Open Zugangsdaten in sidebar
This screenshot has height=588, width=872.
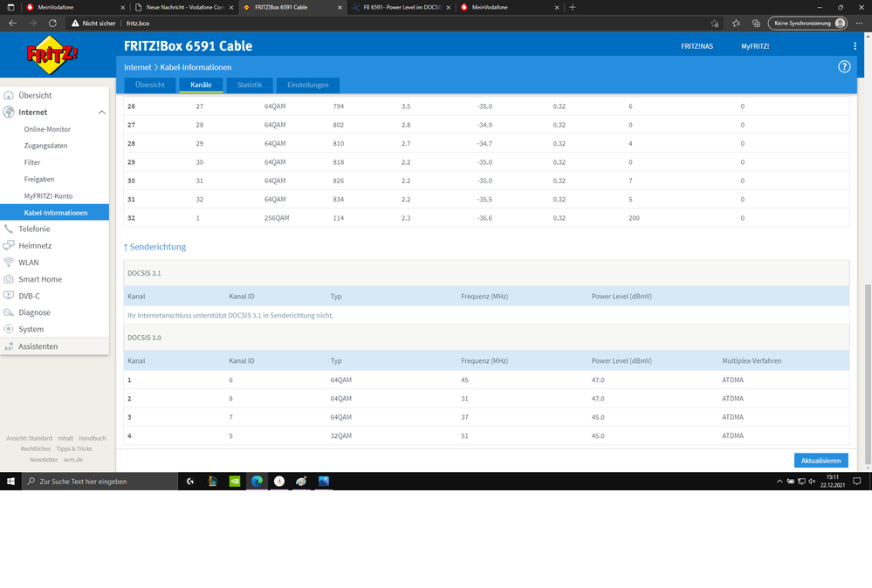[x=45, y=146]
